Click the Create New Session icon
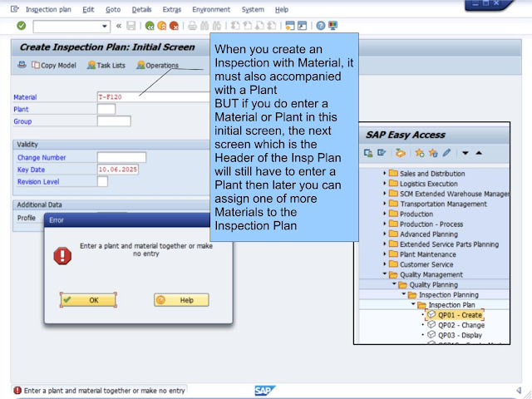532x399 pixels. [290, 26]
